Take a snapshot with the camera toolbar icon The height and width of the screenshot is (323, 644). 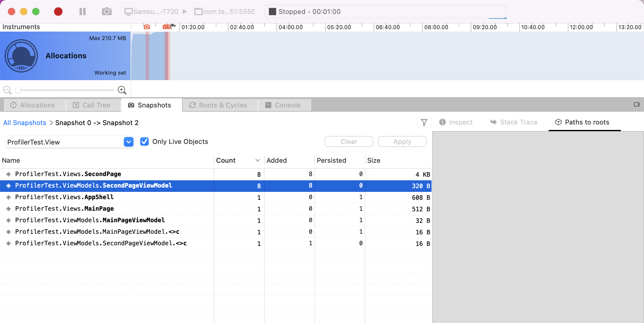(x=107, y=12)
